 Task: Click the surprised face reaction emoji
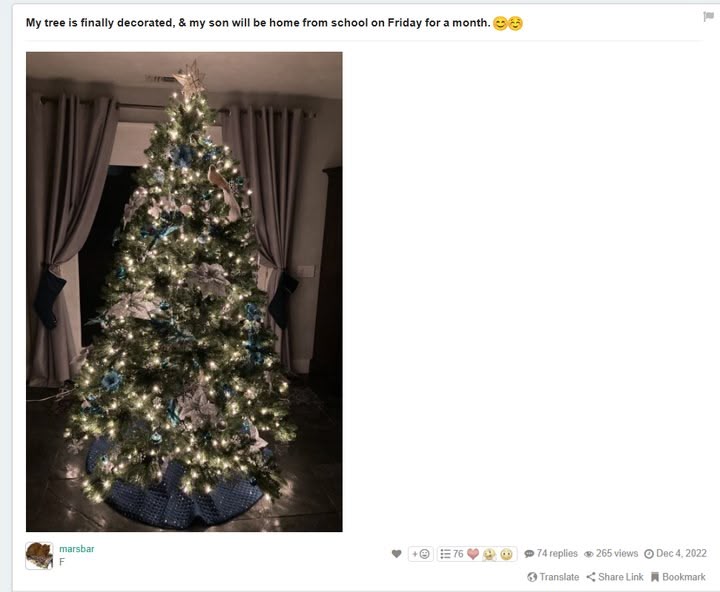tap(506, 554)
